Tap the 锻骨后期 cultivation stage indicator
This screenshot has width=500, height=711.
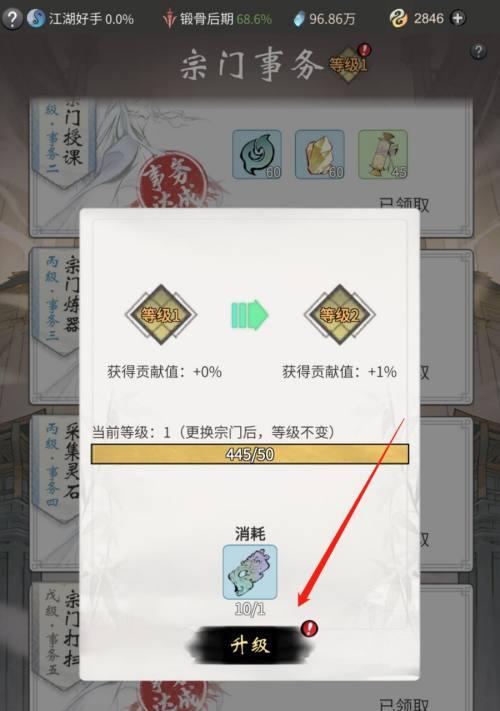pos(217,19)
